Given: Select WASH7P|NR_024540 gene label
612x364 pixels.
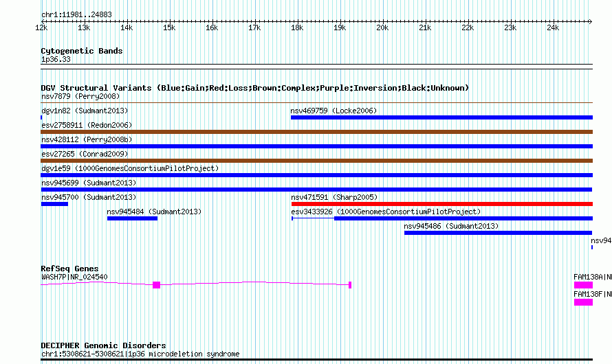Looking at the screenshot, I should pyautogui.click(x=74, y=277).
